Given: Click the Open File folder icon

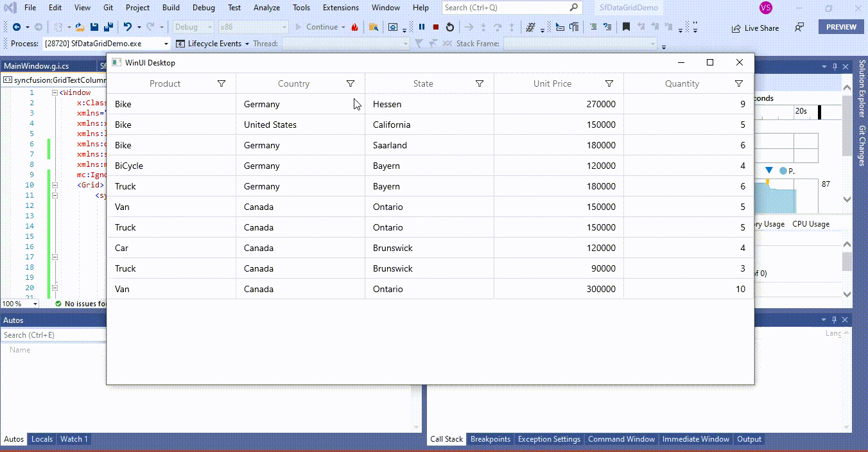Looking at the screenshot, I should tap(80, 27).
